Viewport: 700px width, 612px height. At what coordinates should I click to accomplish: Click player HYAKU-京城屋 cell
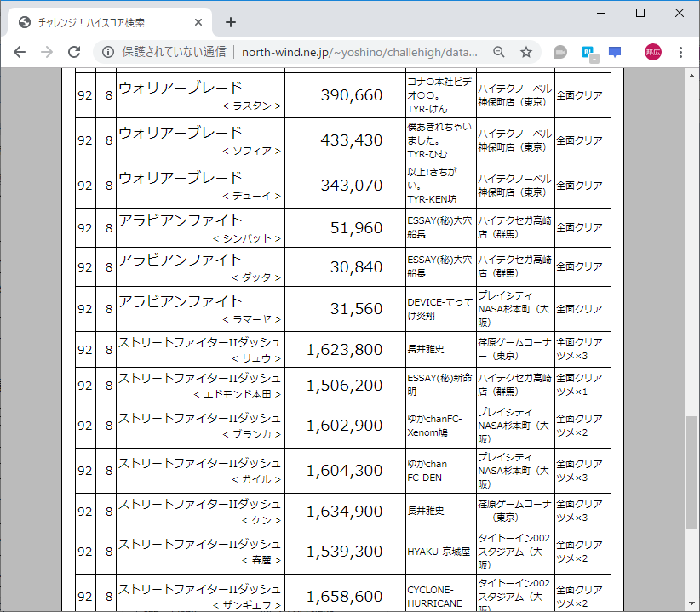click(440, 552)
